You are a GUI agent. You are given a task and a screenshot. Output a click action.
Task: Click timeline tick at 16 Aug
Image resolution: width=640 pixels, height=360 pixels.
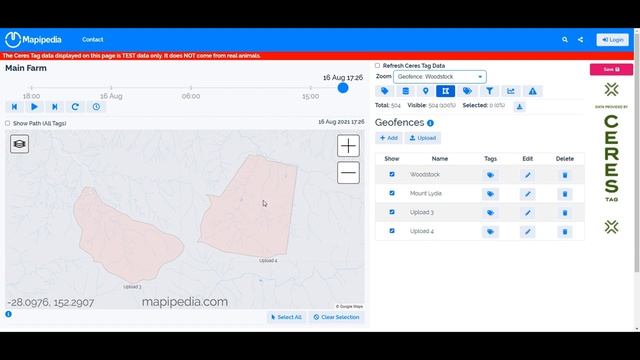coord(111,88)
